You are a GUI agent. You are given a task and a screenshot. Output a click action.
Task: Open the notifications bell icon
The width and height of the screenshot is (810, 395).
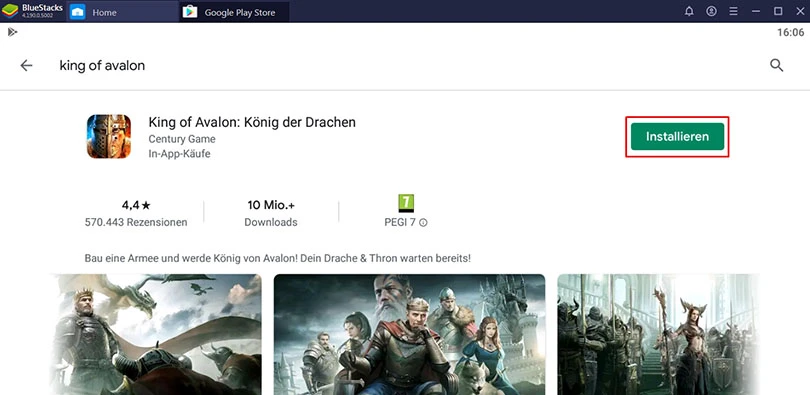(x=689, y=11)
